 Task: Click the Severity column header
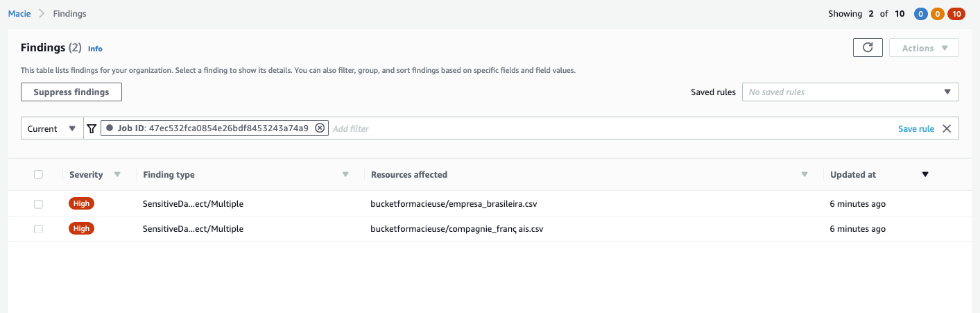[86, 174]
